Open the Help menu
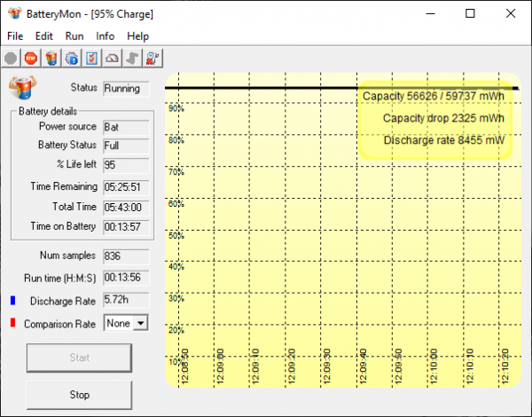The width and height of the screenshot is (532, 417). 137,36
